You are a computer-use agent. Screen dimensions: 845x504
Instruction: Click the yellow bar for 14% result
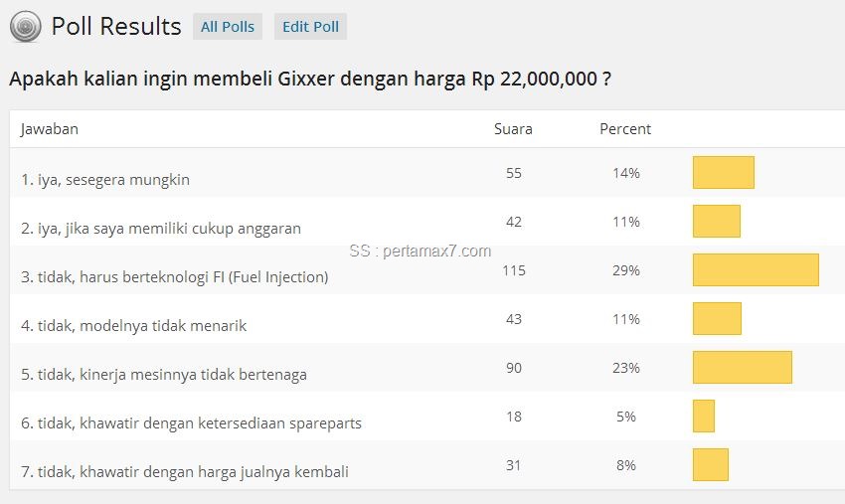click(723, 173)
